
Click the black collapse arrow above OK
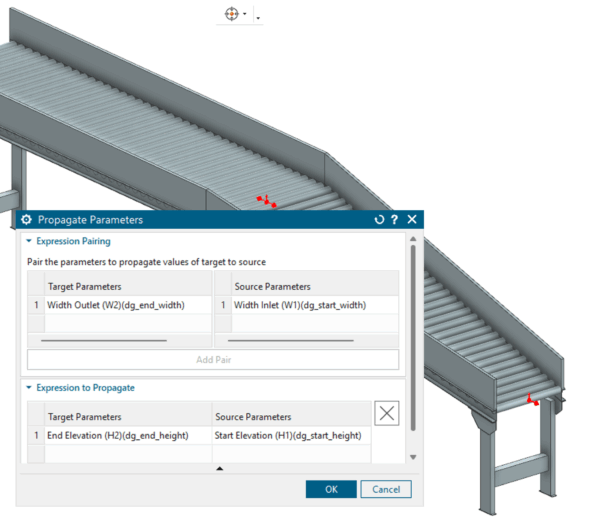[x=220, y=468]
